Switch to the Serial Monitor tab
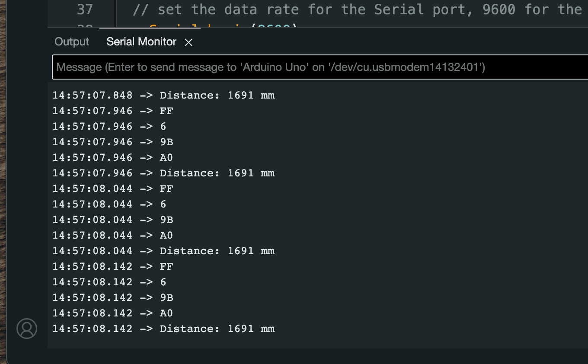The image size is (588, 364). coord(141,42)
